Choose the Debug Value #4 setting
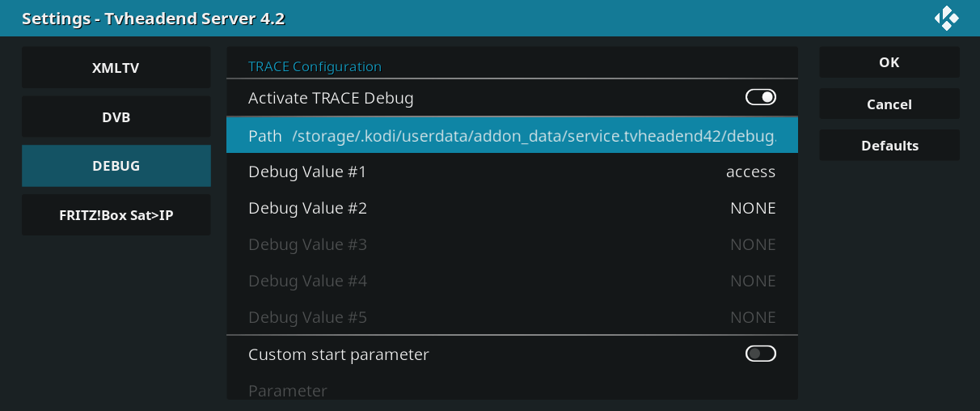The width and height of the screenshot is (980, 411). (x=512, y=281)
